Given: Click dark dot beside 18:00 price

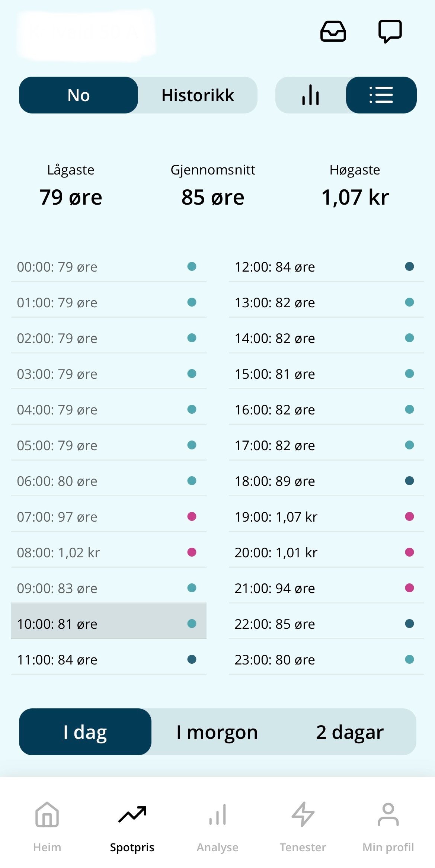Looking at the screenshot, I should [409, 481].
